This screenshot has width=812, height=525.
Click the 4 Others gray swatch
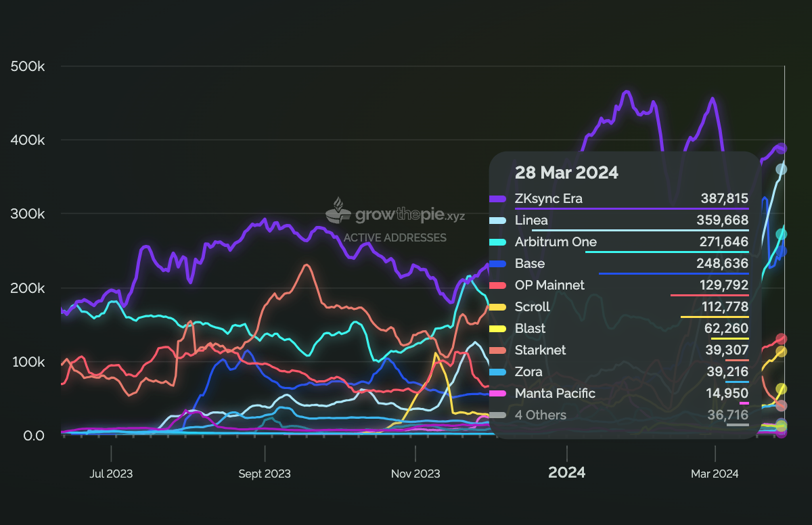pos(497,415)
